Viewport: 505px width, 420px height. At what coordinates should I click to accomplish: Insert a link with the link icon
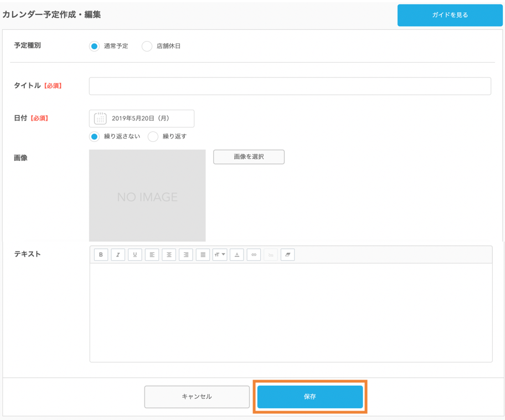pyautogui.click(x=254, y=255)
